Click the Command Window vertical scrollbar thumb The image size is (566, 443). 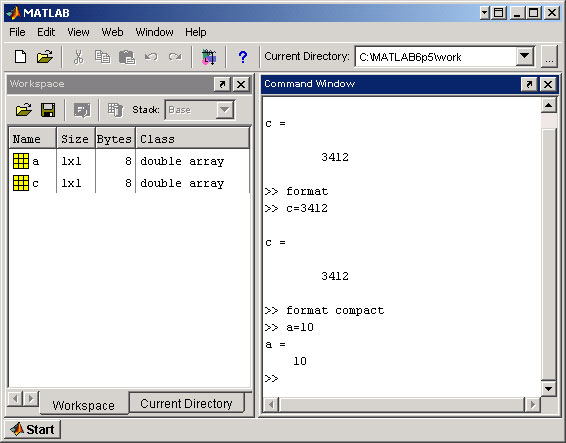pyautogui.click(x=548, y=253)
